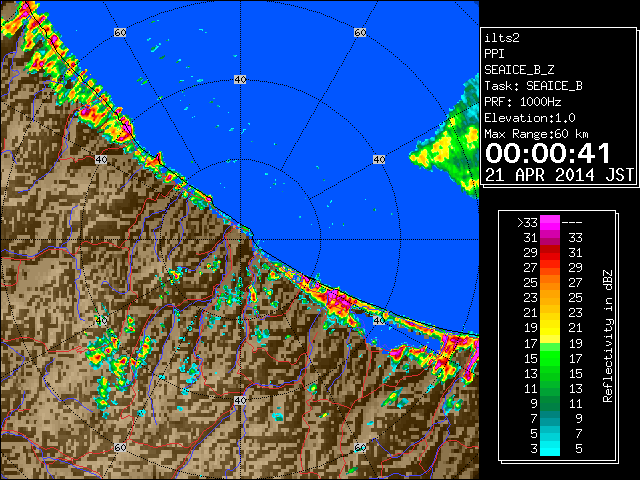Click the 40 km ring label south of center
Viewport: 640px width, 480px height.
tap(240, 400)
